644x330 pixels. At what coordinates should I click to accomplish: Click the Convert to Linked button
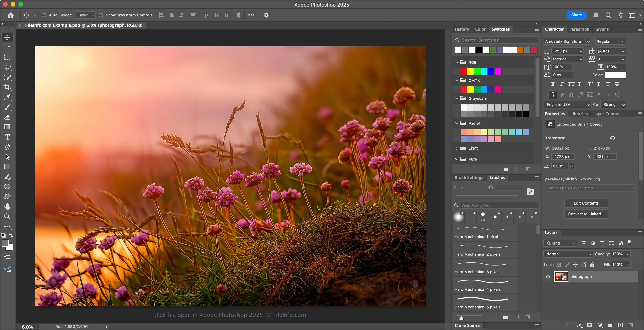(586, 214)
